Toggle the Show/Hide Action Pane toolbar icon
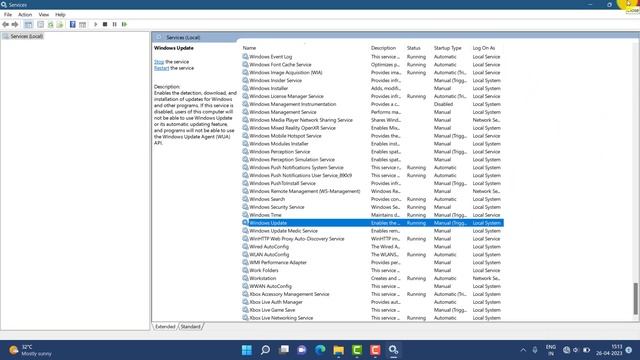This screenshot has height=360, width=640. point(82,24)
